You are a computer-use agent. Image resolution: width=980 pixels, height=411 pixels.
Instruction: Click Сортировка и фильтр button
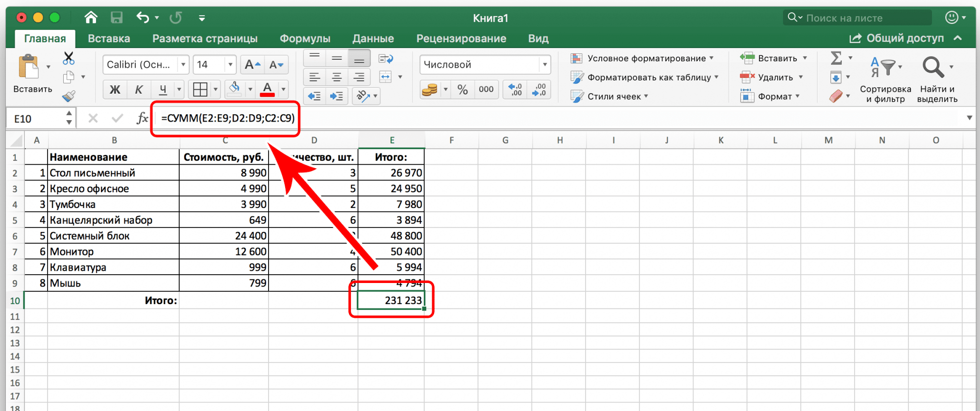click(x=885, y=79)
